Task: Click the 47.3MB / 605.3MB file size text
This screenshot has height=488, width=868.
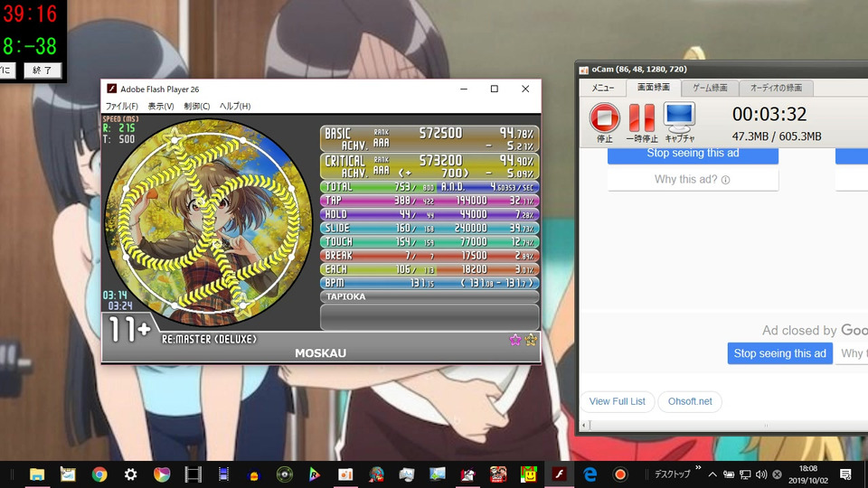Action: coord(777,136)
